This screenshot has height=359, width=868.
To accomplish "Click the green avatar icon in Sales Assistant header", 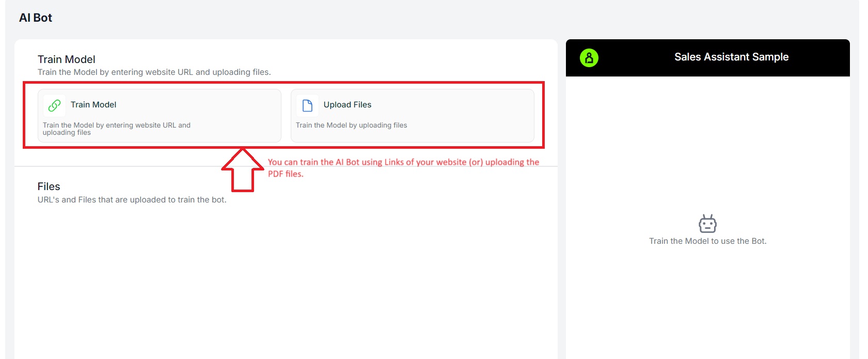I will (589, 58).
